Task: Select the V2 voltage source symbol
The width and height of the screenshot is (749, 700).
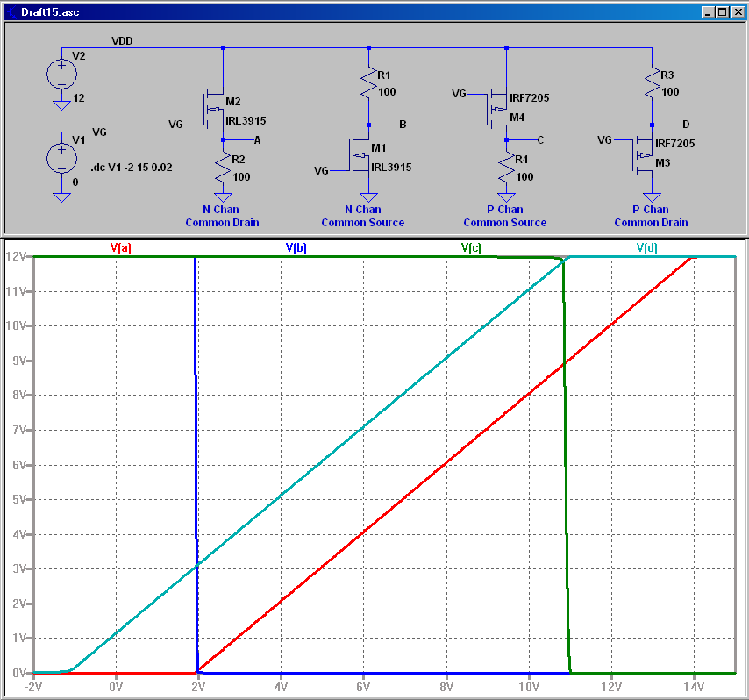Action: point(61,74)
